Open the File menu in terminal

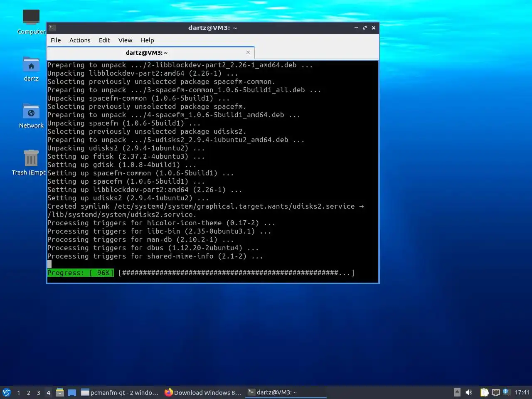56,40
